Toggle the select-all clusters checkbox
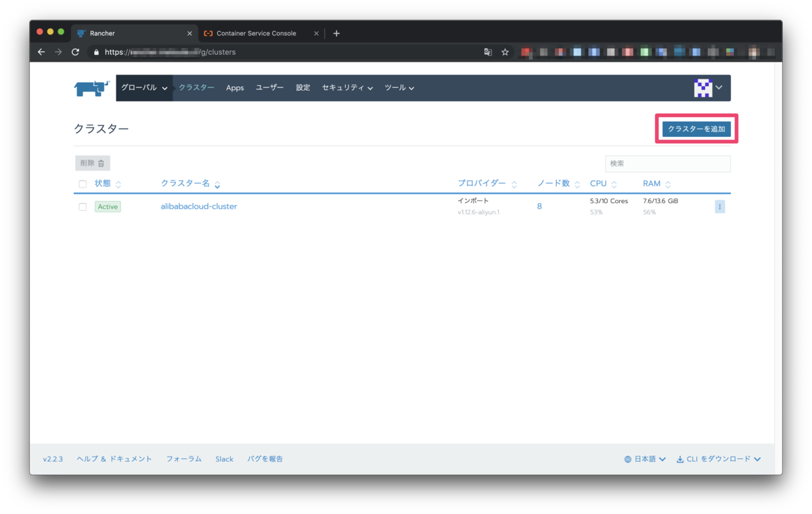This screenshot has height=514, width=812. 83,184
